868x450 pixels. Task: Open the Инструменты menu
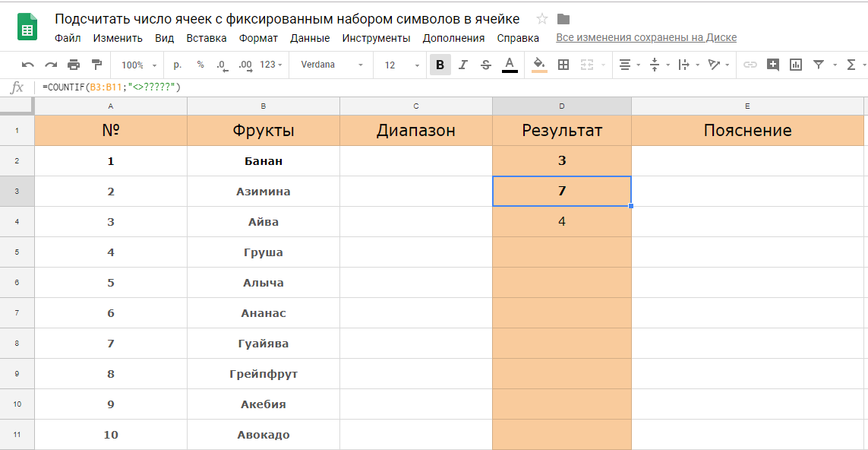(377, 38)
